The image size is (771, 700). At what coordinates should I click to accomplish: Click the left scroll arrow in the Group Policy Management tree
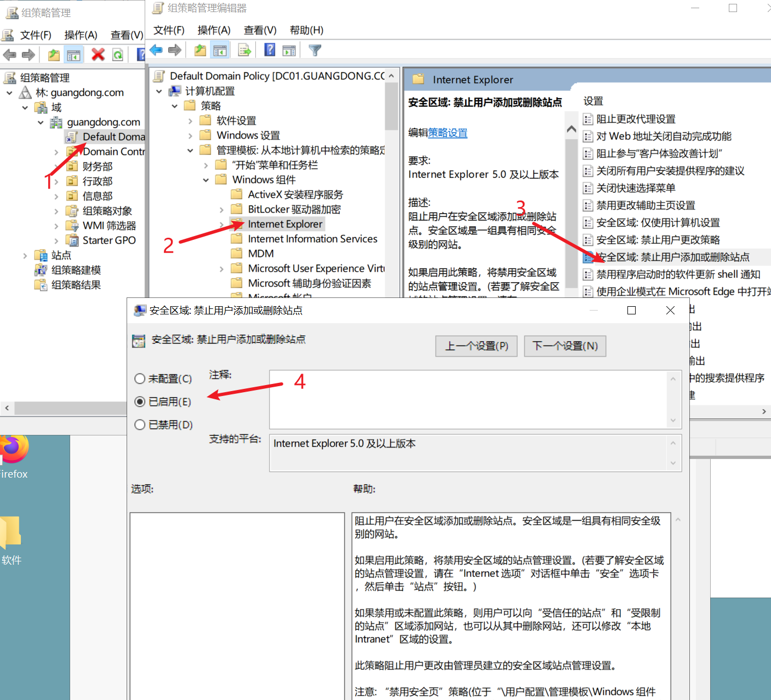point(7,408)
